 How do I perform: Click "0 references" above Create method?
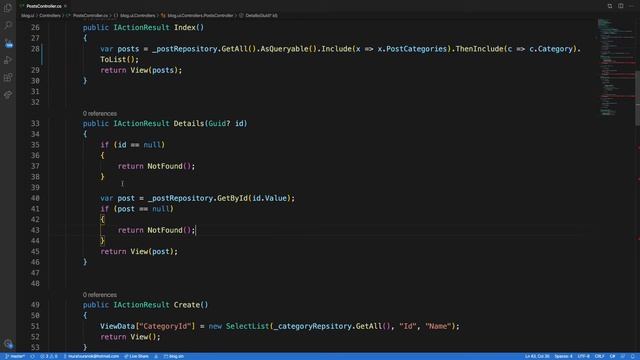point(100,295)
